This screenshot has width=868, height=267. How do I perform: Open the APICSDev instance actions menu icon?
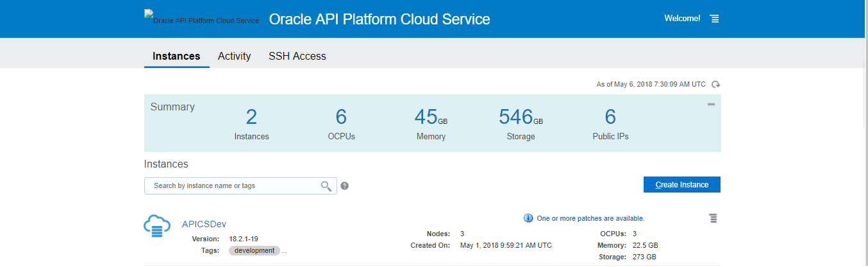[713, 218]
